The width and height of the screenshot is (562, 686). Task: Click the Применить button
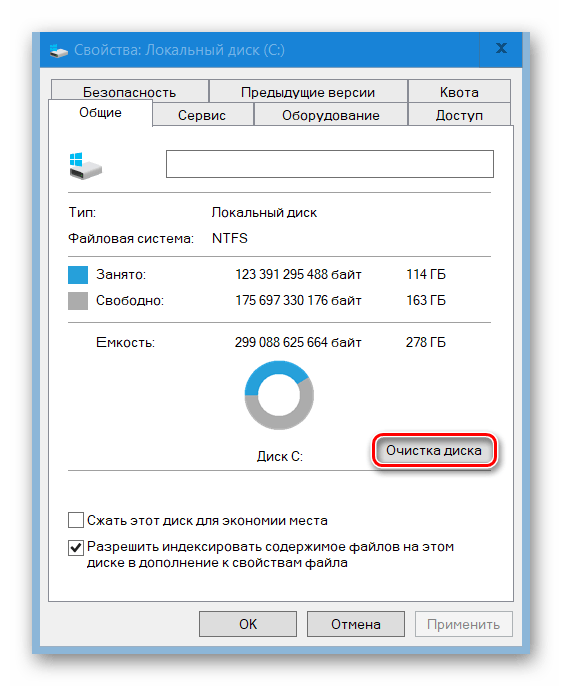464,624
